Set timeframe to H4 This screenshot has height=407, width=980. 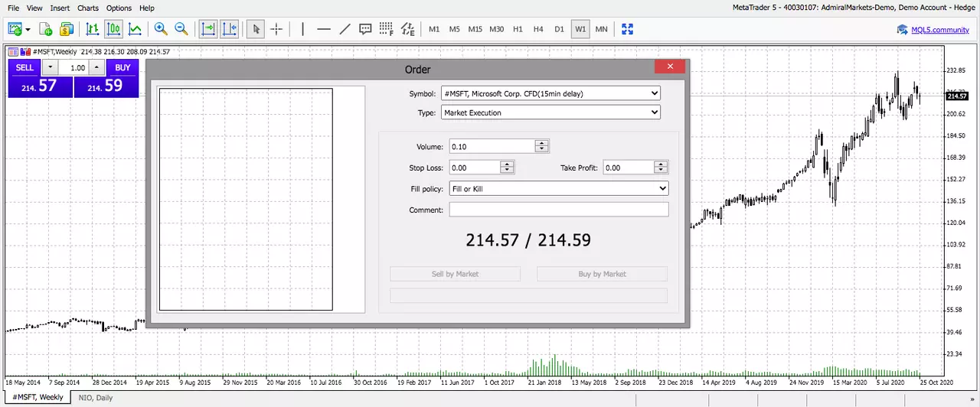(538, 29)
